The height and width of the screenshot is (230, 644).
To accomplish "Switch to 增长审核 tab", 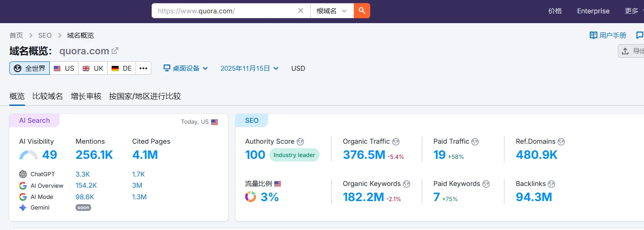I will [86, 96].
